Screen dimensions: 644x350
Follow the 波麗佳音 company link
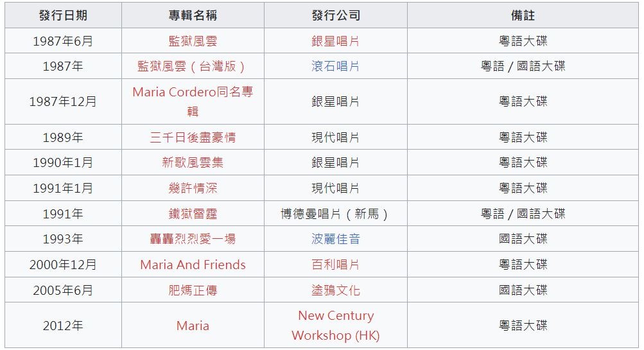335,239
